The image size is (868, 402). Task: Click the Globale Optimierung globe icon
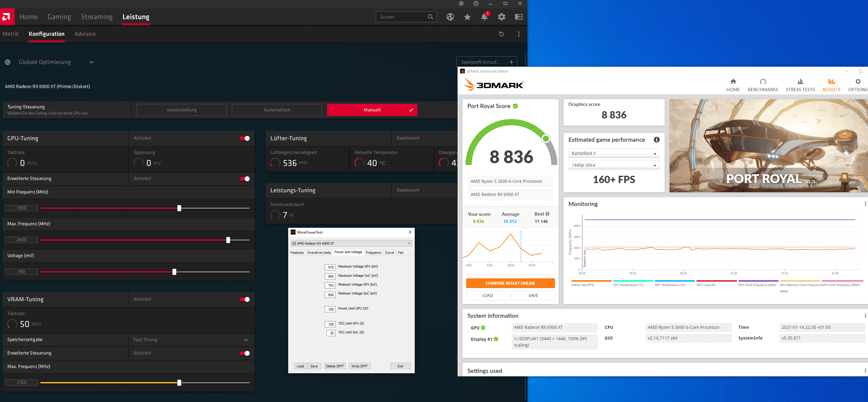[8, 62]
